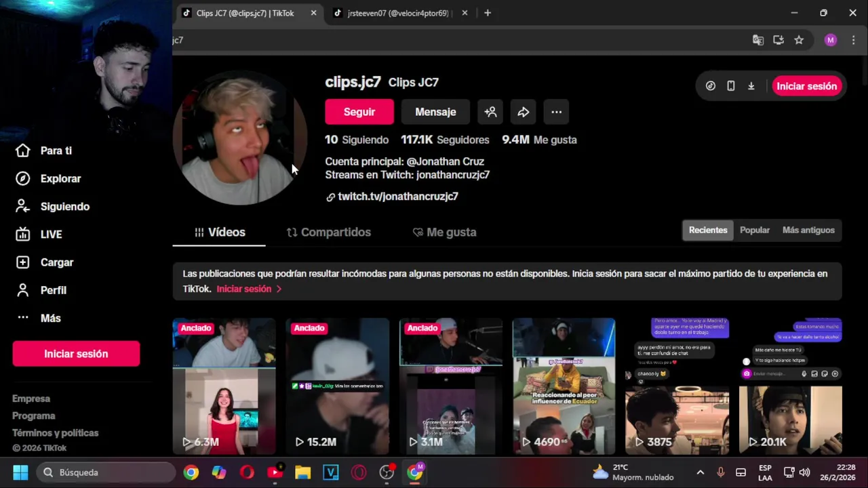Click the TikTok coin icon in top-right pill
Viewport: 868px width, 488px height.
pos(711,86)
